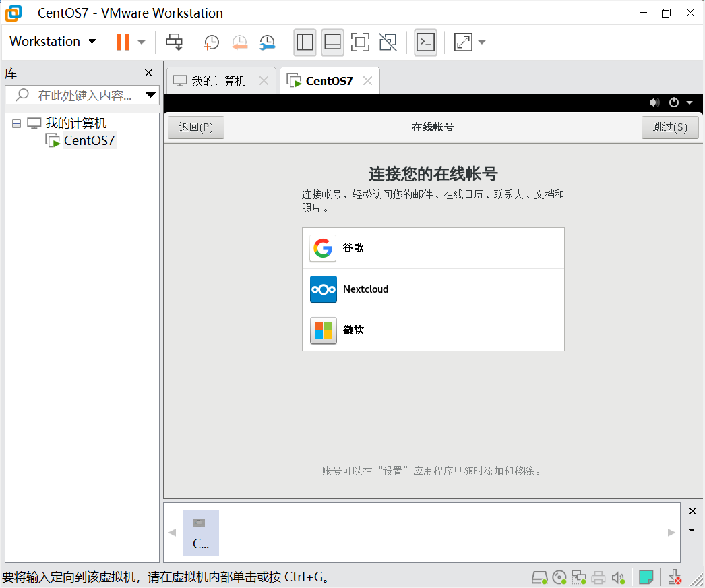Click the CD/DVD drive status icon
This screenshot has height=588, width=705.
(x=559, y=577)
